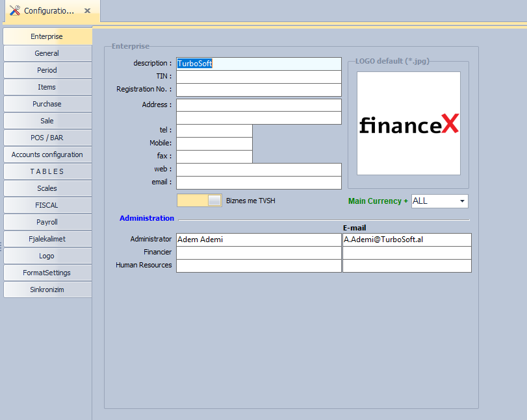Click the Sinkronizim button

[47, 290]
